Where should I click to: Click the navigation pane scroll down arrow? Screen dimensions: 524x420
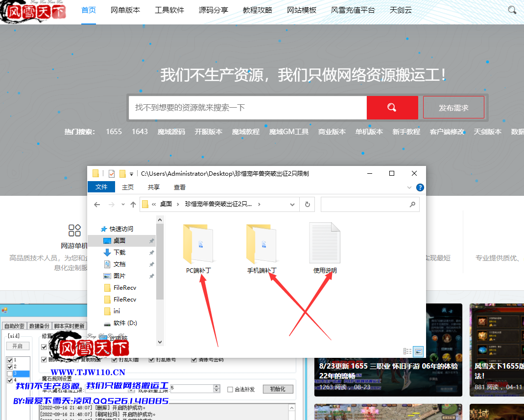160,342
